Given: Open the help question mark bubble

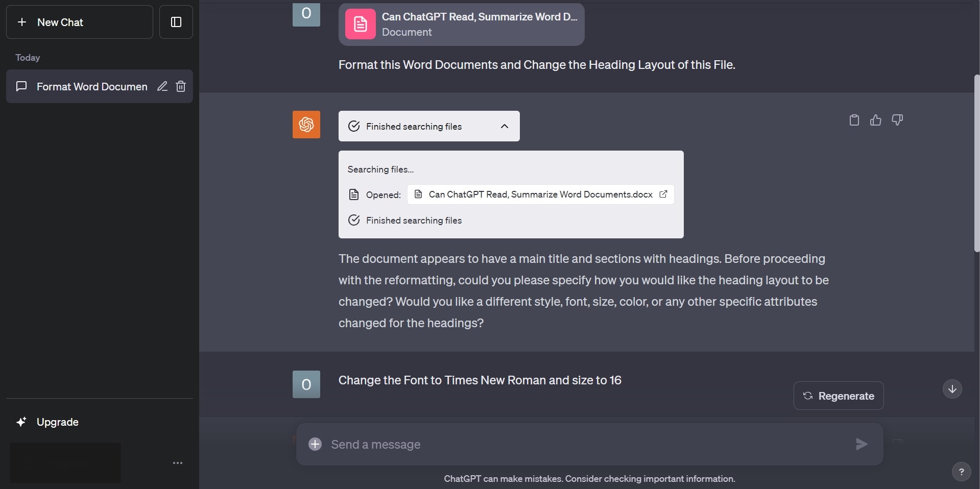Looking at the screenshot, I should [x=962, y=472].
